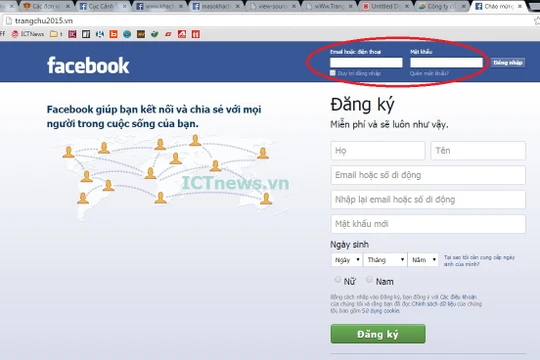Tick the Duy trì đăng nhập checkbox
This screenshot has height=360, width=540.
click(333, 73)
